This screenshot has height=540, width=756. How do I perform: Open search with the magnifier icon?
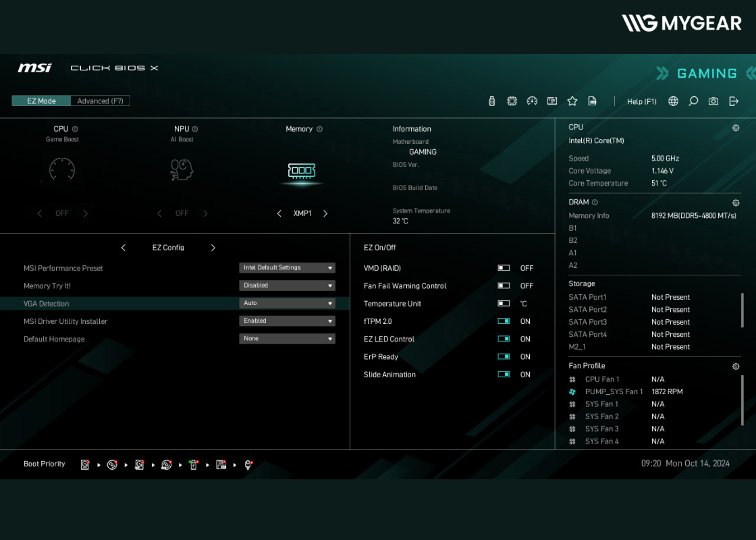tap(693, 101)
